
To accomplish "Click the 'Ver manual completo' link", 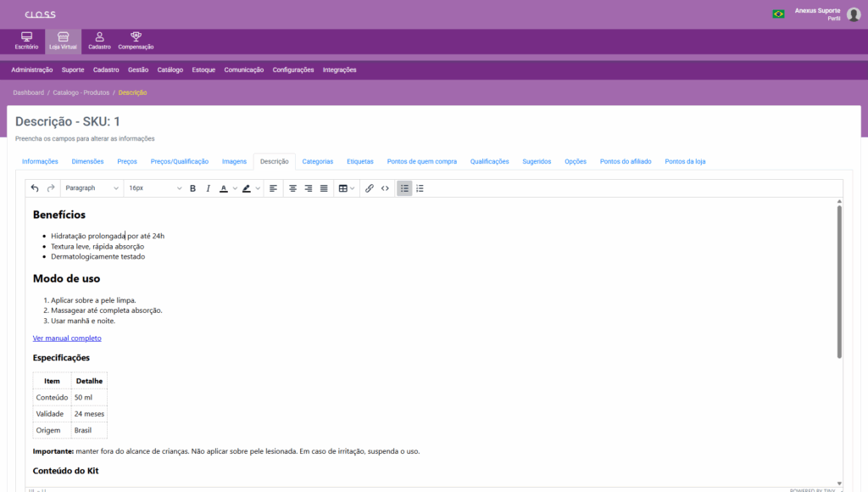I will click(x=67, y=338).
